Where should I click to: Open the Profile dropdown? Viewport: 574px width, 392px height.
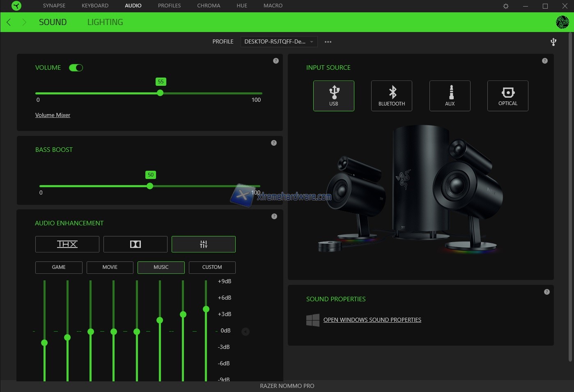[279, 41]
